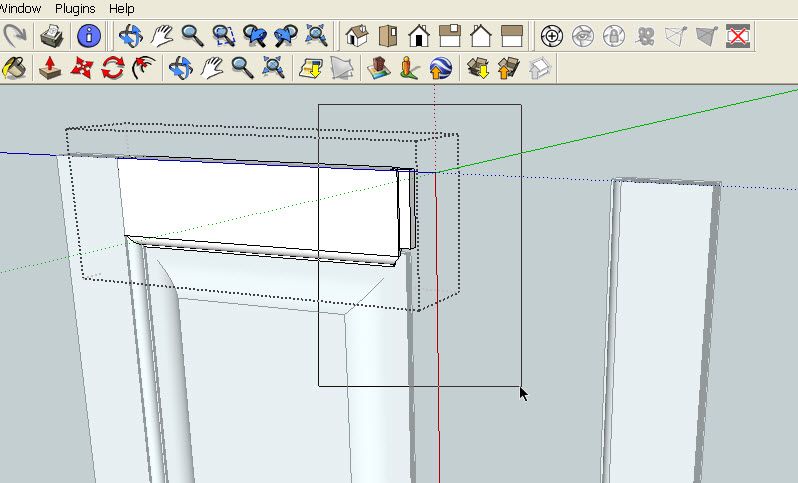Viewport: 798px width, 483px height.
Task: Select the Paint Bucket tool
Action: 14,68
